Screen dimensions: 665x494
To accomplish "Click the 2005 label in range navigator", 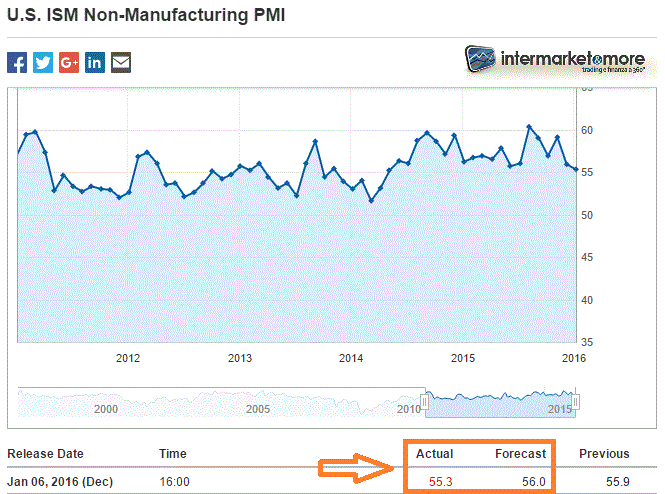I will click(x=258, y=409).
